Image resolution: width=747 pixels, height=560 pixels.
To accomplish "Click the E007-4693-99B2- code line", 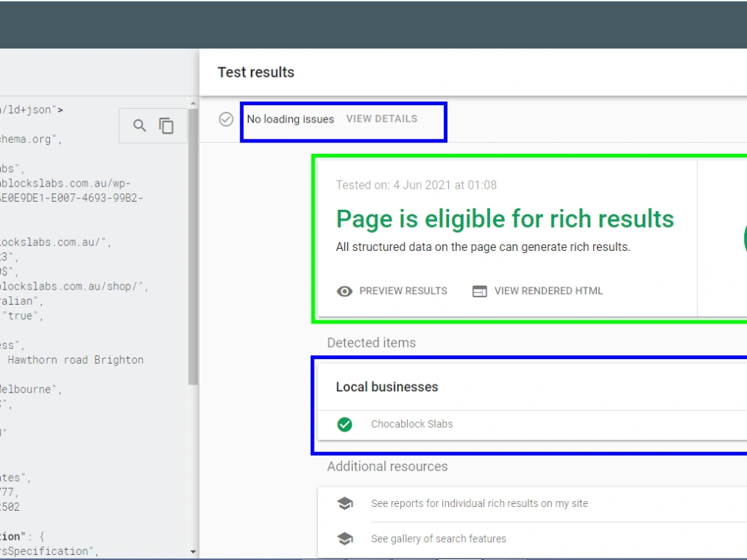I will [x=72, y=198].
